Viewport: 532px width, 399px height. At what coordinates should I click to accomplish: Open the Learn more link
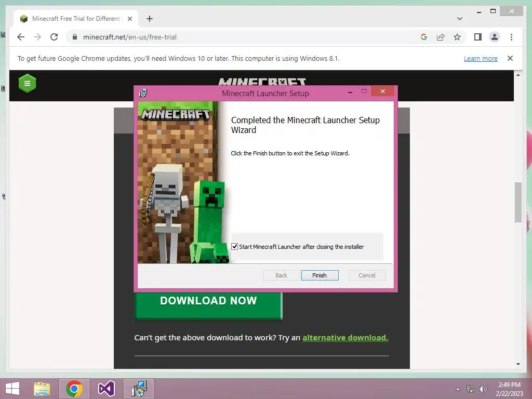(x=481, y=58)
